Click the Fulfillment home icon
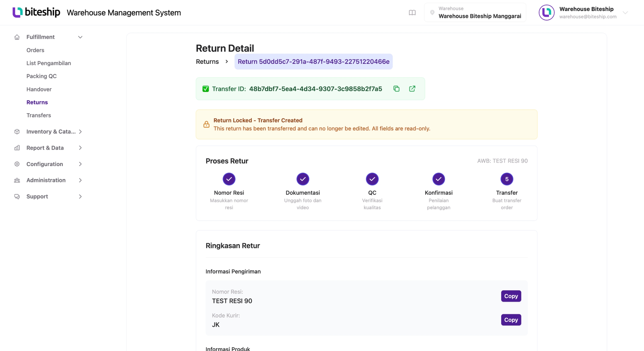This screenshot has width=644, height=351. coord(17,37)
